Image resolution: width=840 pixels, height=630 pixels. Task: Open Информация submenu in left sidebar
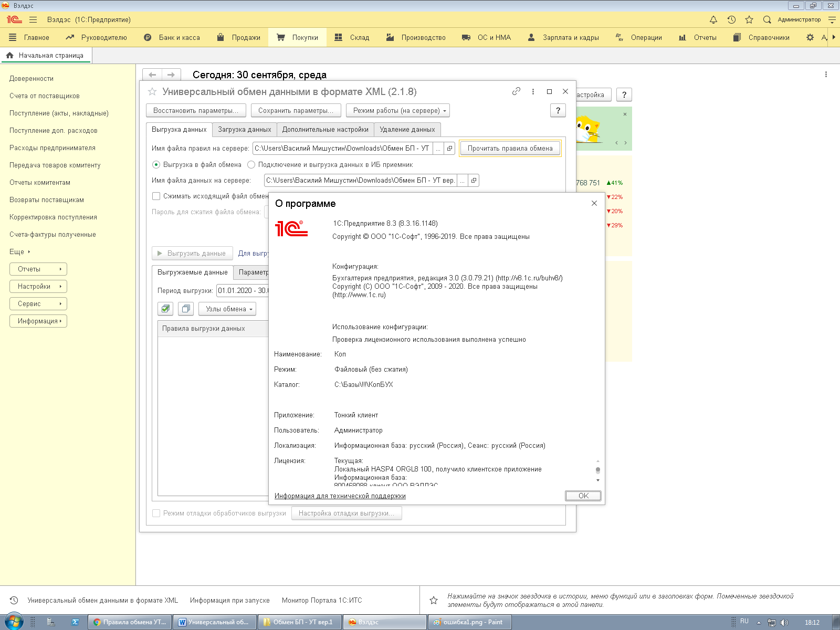[x=38, y=321]
